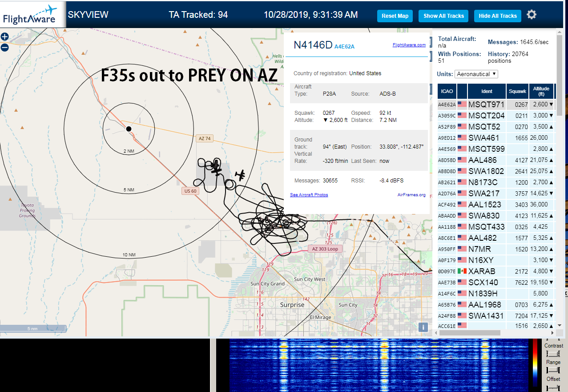Select aircraft row SWA830
The image size is (568, 392).
point(495,216)
